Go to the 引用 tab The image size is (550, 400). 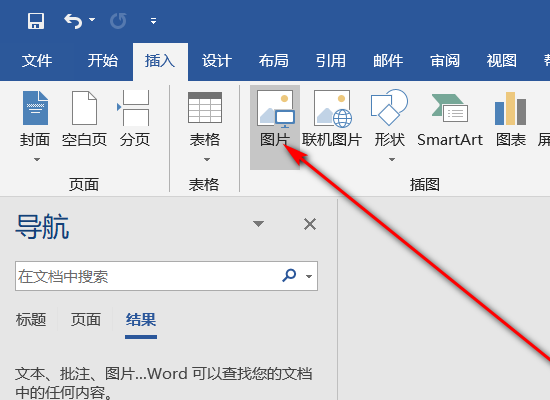pos(330,61)
